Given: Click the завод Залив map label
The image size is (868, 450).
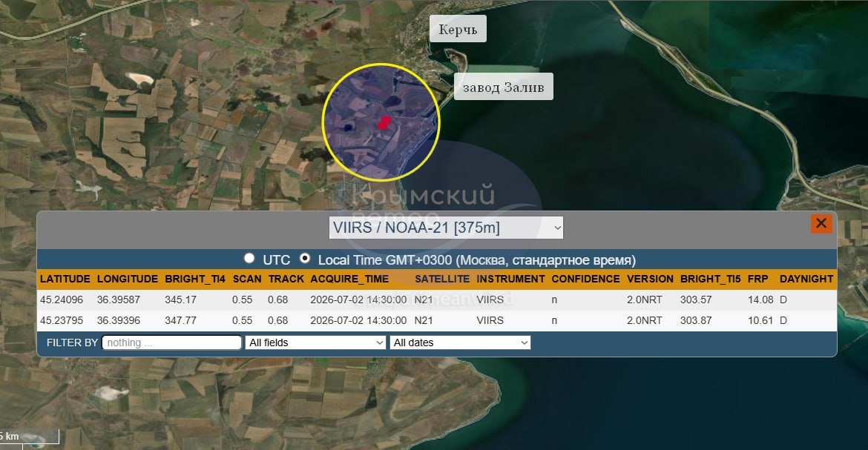Looking at the screenshot, I should coord(503,87).
